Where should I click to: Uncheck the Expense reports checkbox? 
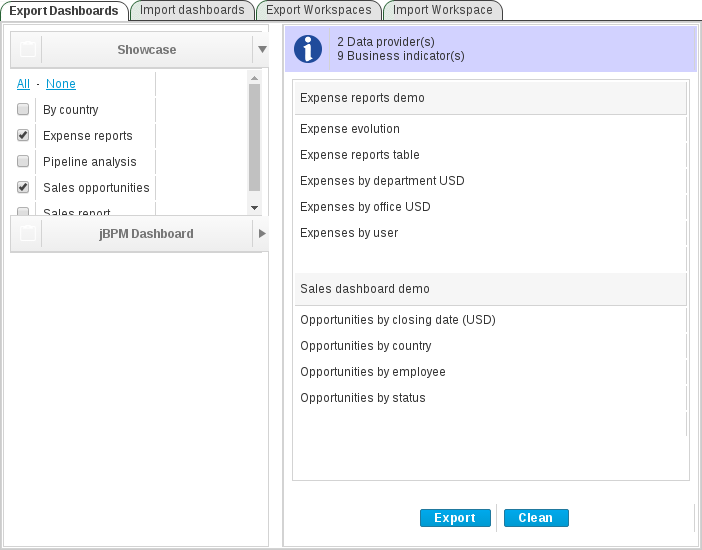coord(23,135)
